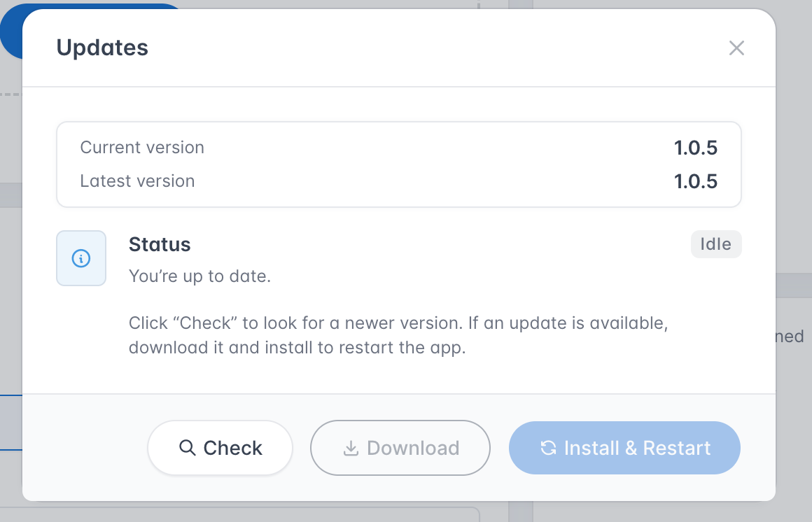812x522 pixels.
Task: Click the blue-outlined item behind the dialog's left edge
Action: pos(11,423)
